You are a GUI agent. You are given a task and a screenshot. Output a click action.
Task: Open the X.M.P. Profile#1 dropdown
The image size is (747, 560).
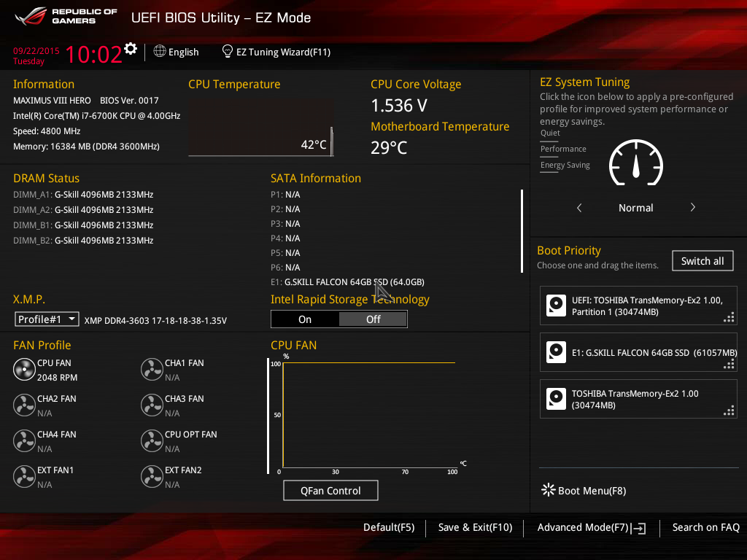(47, 319)
